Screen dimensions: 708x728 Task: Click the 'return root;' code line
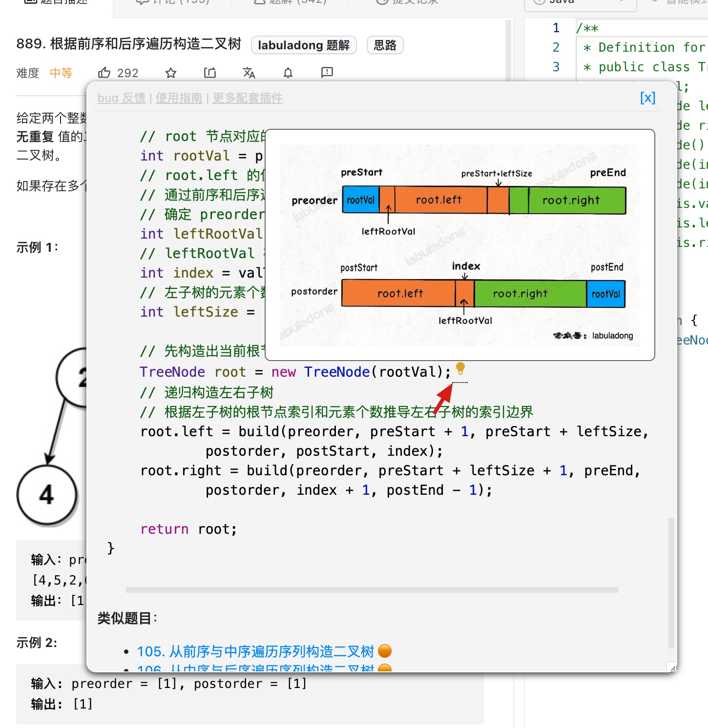pyautogui.click(x=188, y=529)
